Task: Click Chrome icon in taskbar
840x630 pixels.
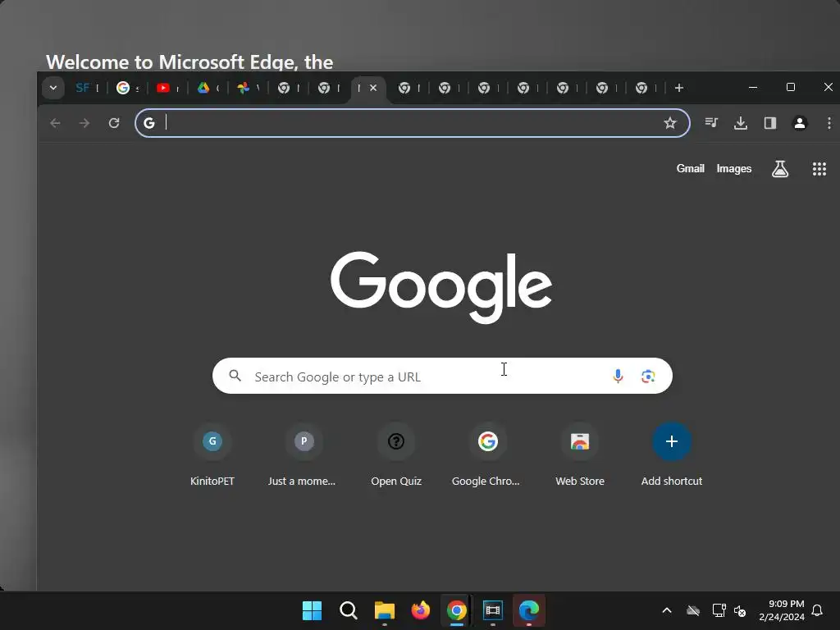Action: (456, 610)
